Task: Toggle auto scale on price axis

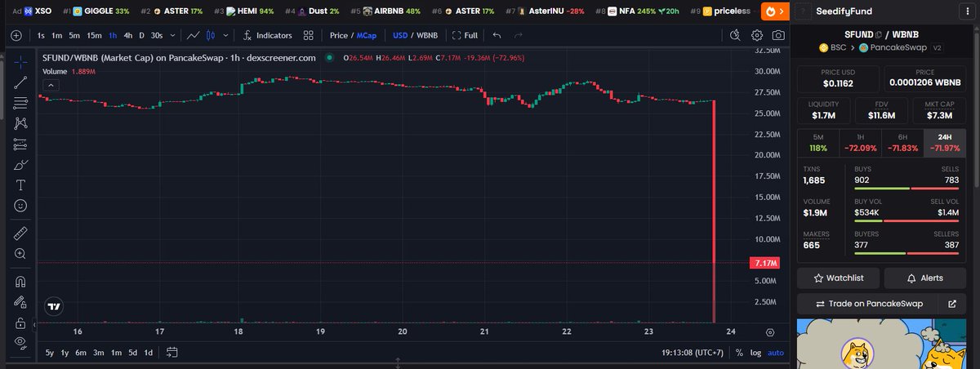Action: 776,353
